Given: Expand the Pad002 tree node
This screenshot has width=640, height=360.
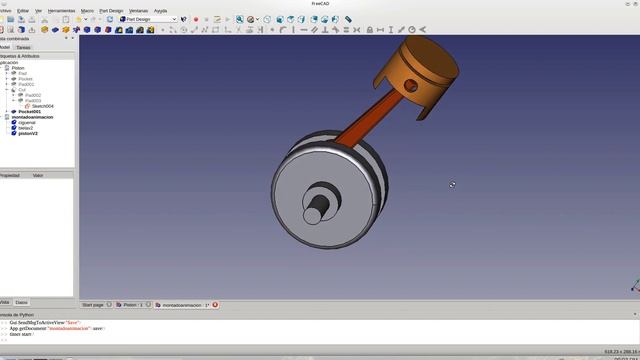Looking at the screenshot, I should pyautogui.click(x=13, y=95).
